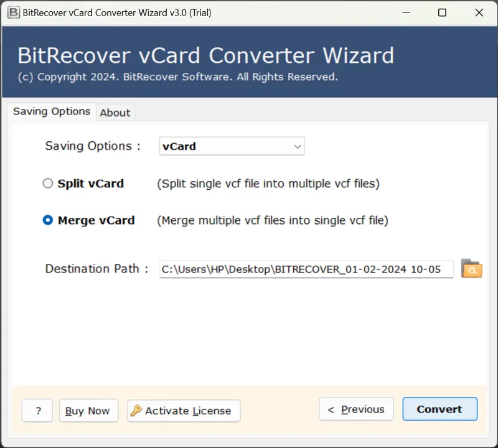Click the Buy Now button

88,411
